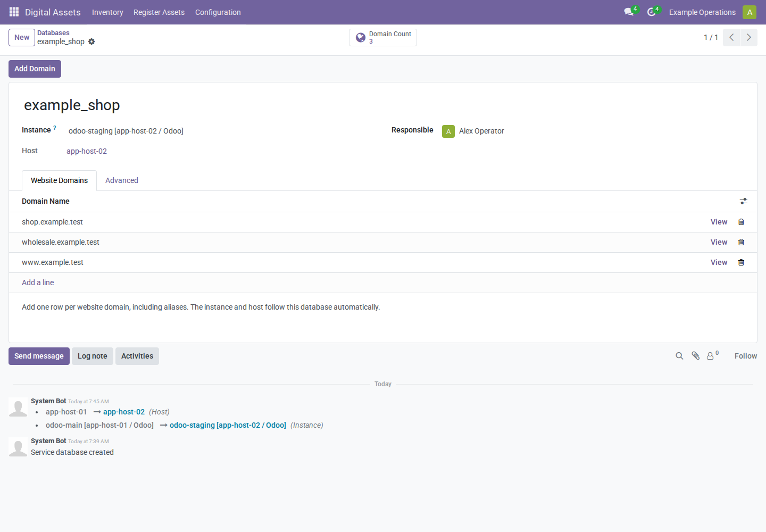
Task: Delete the shop.example.test domain row
Action: click(741, 222)
